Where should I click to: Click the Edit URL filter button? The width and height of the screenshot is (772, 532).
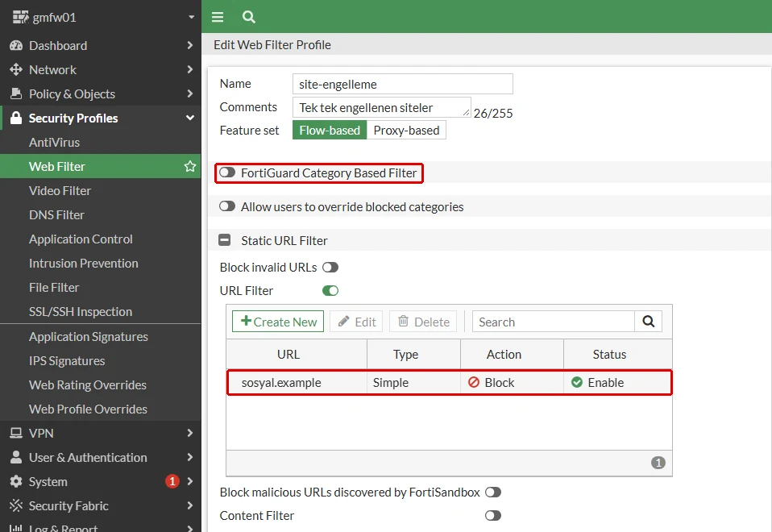point(356,322)
